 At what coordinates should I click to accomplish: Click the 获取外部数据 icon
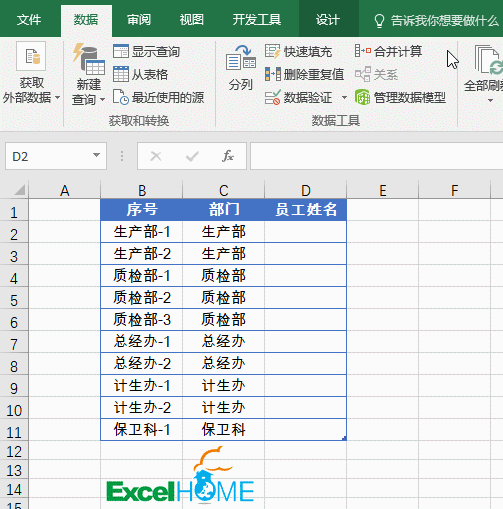(x=31, y=56)
